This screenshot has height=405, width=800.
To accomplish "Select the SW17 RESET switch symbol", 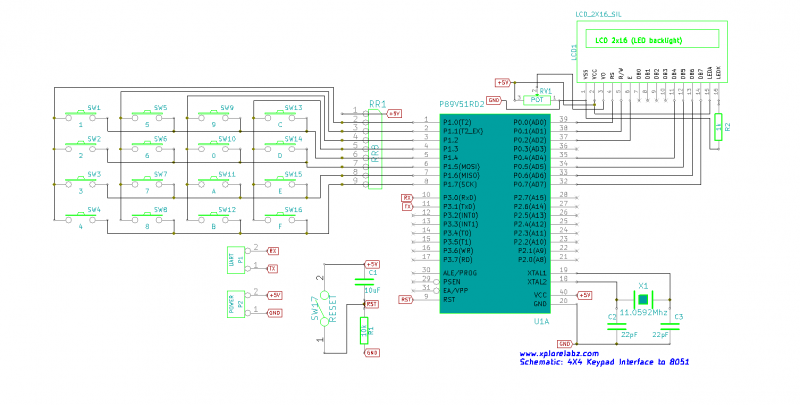I will [x=325, y=308].
